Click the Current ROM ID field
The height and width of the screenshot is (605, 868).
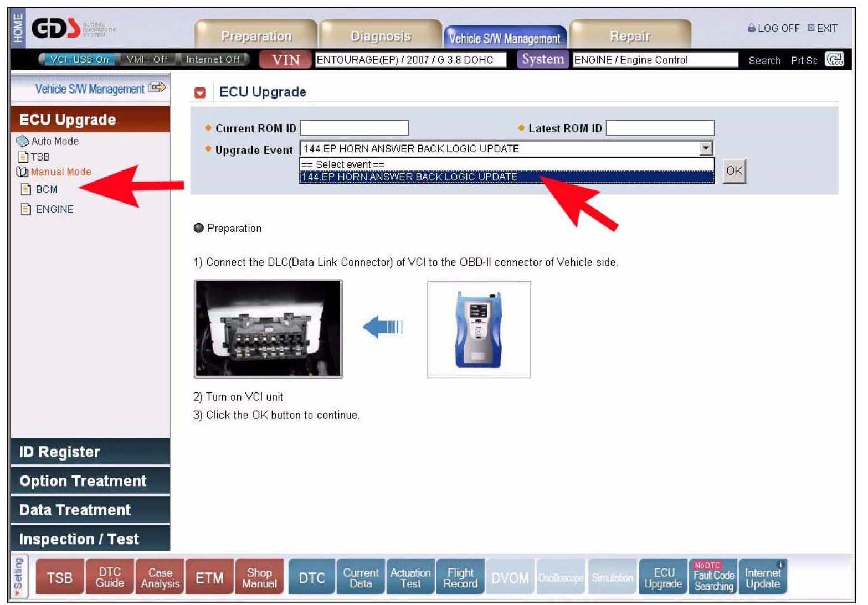[x=354, y=128]
